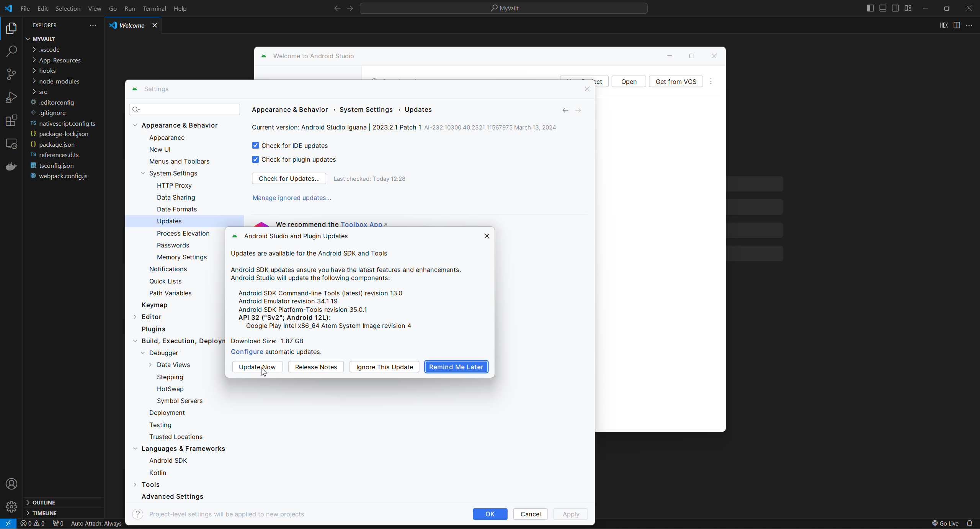Expand the node_modules folder

point(59,81)
